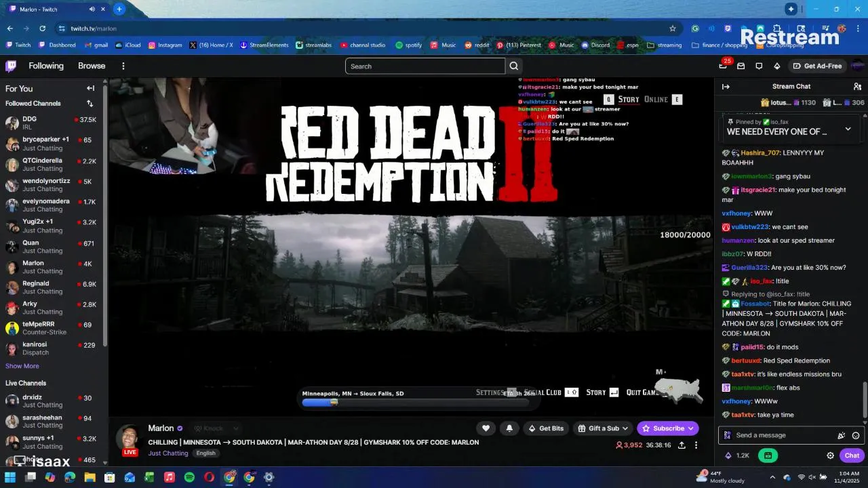Open the Browse tab
The image size is (868, 488).
pos(92,66)
